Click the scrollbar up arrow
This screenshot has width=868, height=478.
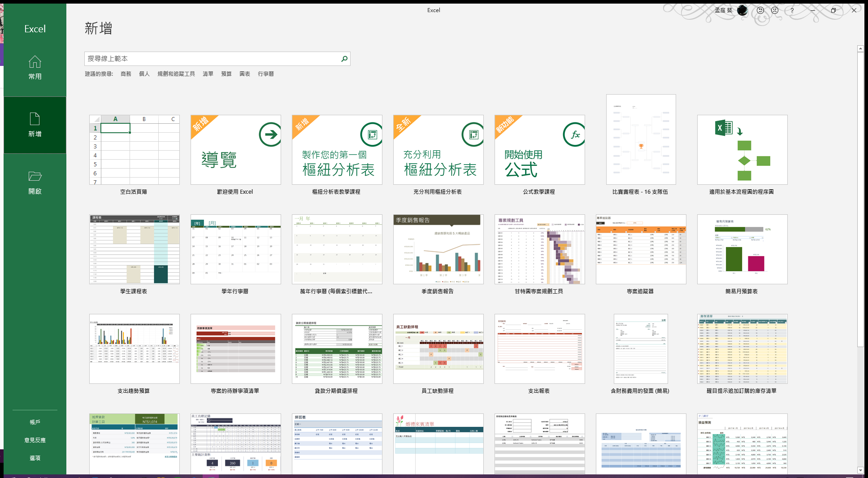(860, 48)
